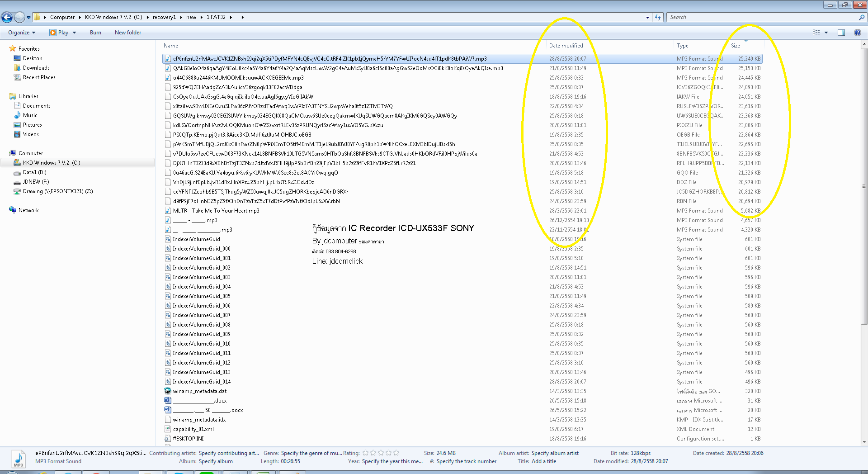The image size is (868, 474).
Task: Click the Change your view icon
Action: pyautogui.click(x=816, y=33)
